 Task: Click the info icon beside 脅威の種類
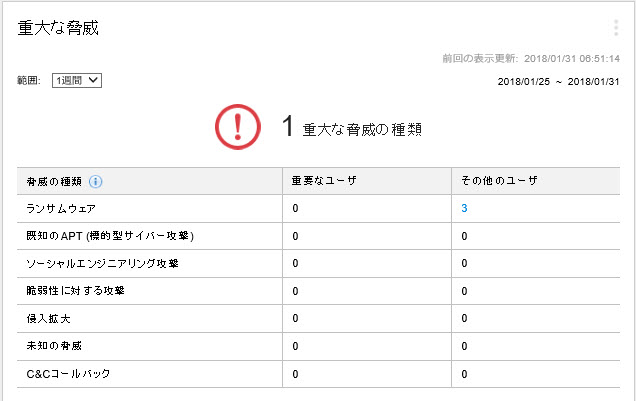[x=96, y=181]
